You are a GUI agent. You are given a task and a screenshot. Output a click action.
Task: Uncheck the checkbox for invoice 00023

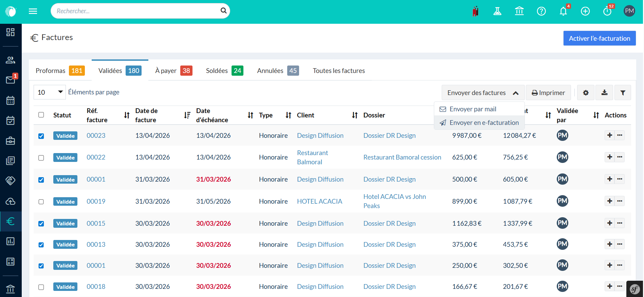[x=41, y=136]
